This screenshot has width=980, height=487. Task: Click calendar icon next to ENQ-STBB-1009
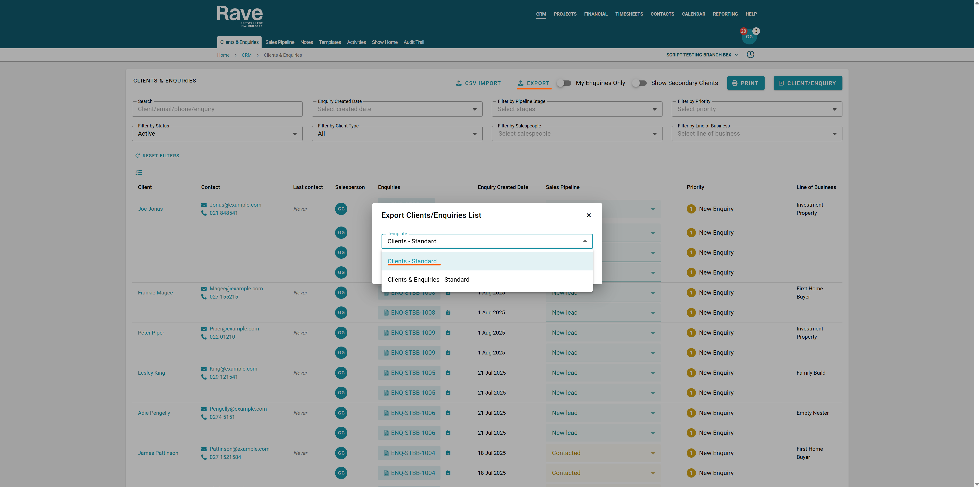coord(448,333)
